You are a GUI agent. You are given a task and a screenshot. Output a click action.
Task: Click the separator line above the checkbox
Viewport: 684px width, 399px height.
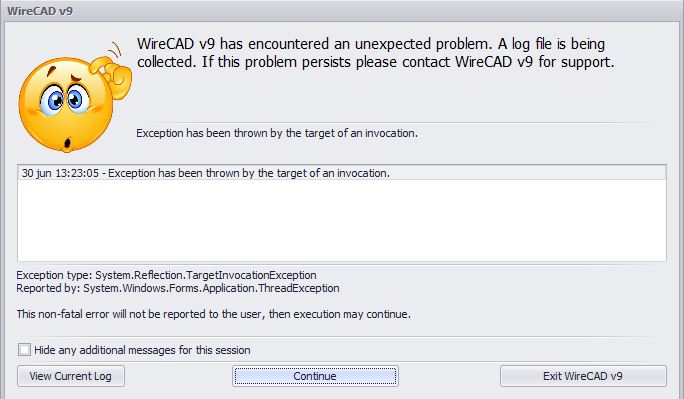point(337,337)
